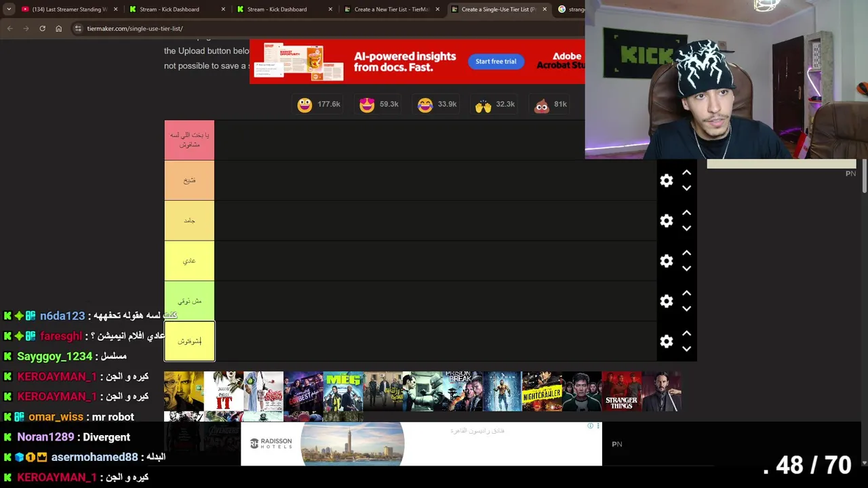Screen dimensions: 868x488
Task: Click the ad info icon on Radisson banner
Action: pos(590,426)
